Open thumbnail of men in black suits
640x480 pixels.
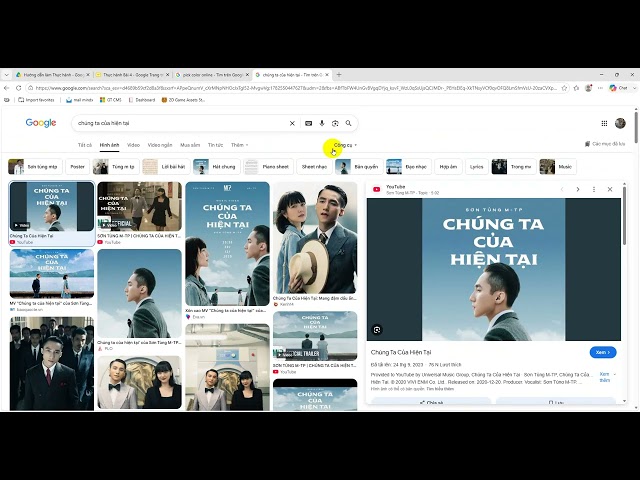[52, 363]
